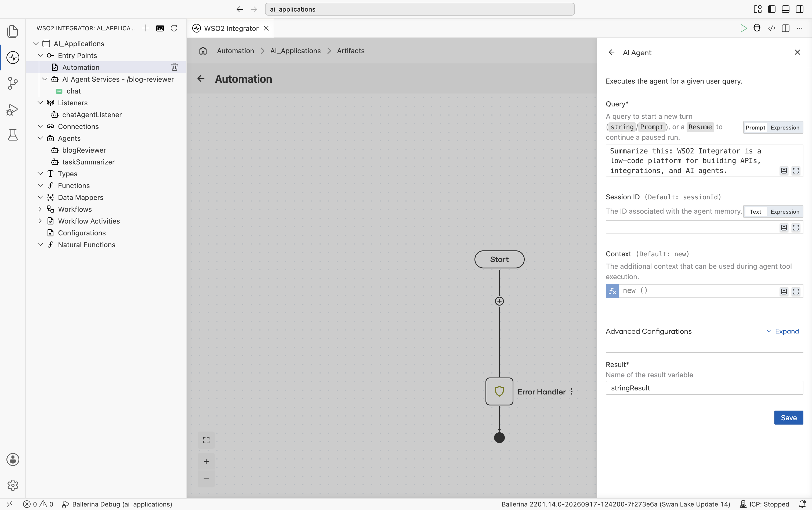Expand the Query field editor
Viewport: 812px width, 510px height.
point(796,171)
